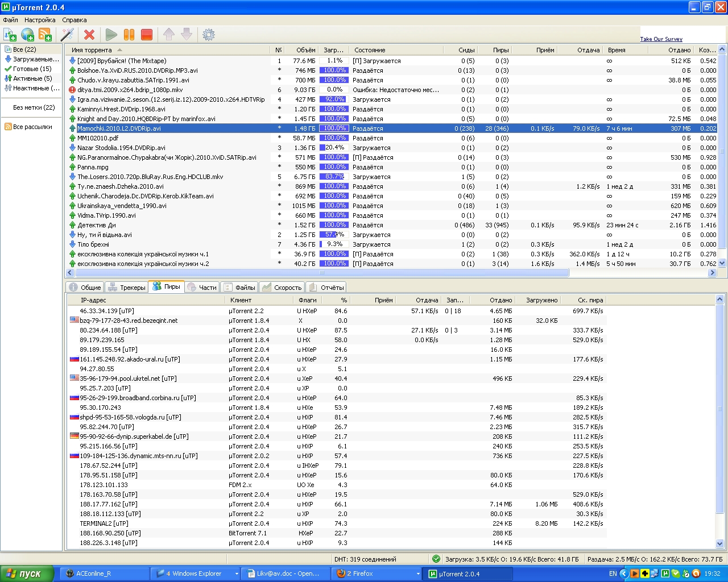Viewport: 728px width, 582px height.
Task: Select the Mamochki.2010.L2.DVDRip.avi torrent row
Action: tap(392, 128)
